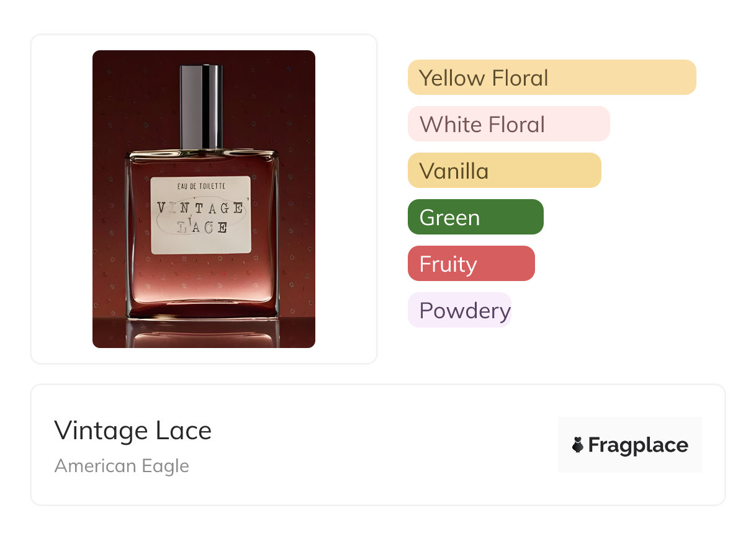Image resolution: width=756 pixels, height=536 pixels.
Task: Click empty space in the title card
Action: pyautogui.click(x=385, y=445)
